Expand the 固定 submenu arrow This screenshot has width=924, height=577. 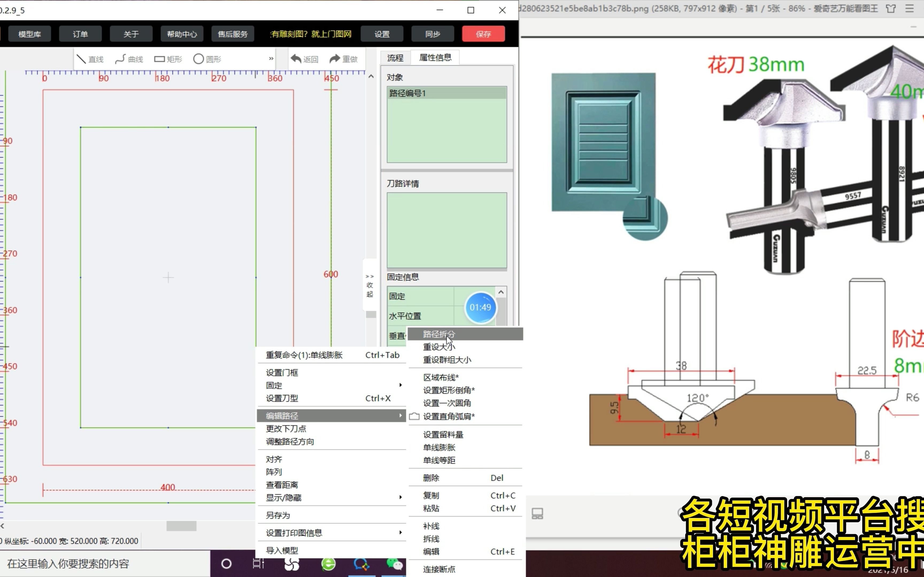tap(400, 385)
